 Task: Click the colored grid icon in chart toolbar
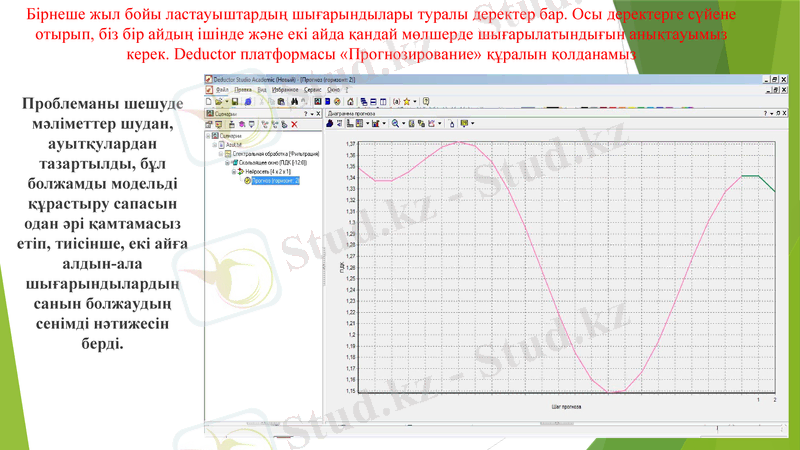click(x=360, y=123)
